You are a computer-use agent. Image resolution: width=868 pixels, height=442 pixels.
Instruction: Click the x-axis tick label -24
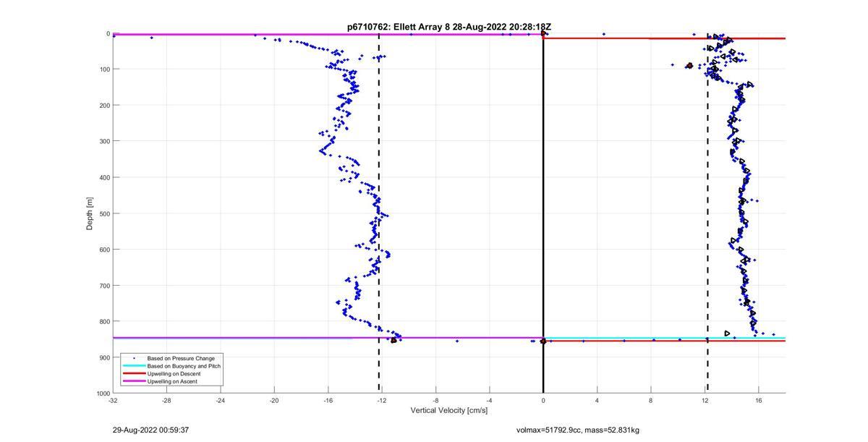click(221, 400)
